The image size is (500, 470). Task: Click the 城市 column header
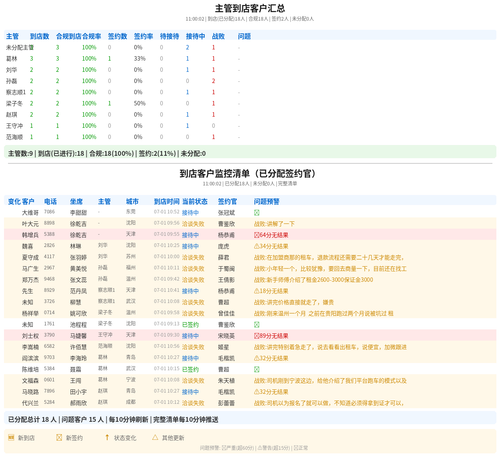pos(132,201)
